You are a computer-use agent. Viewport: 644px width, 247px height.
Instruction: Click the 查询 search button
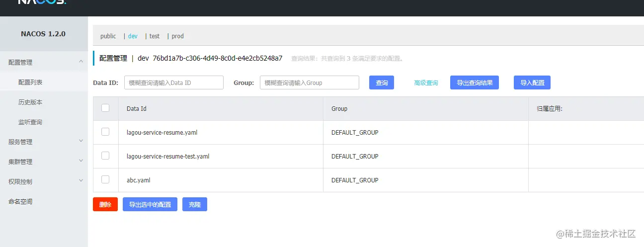[x=382, y=82]
